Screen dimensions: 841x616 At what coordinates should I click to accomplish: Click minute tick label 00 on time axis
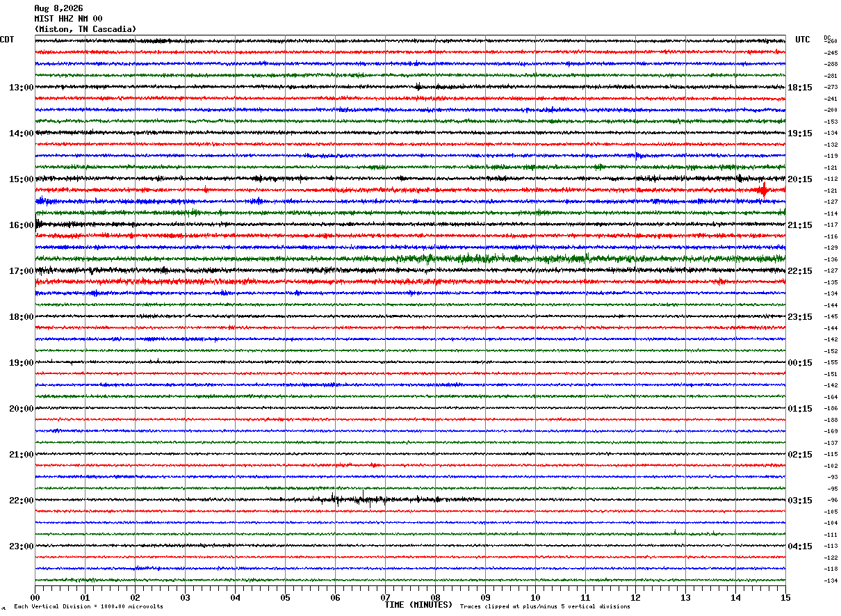[x=35, y=597]
